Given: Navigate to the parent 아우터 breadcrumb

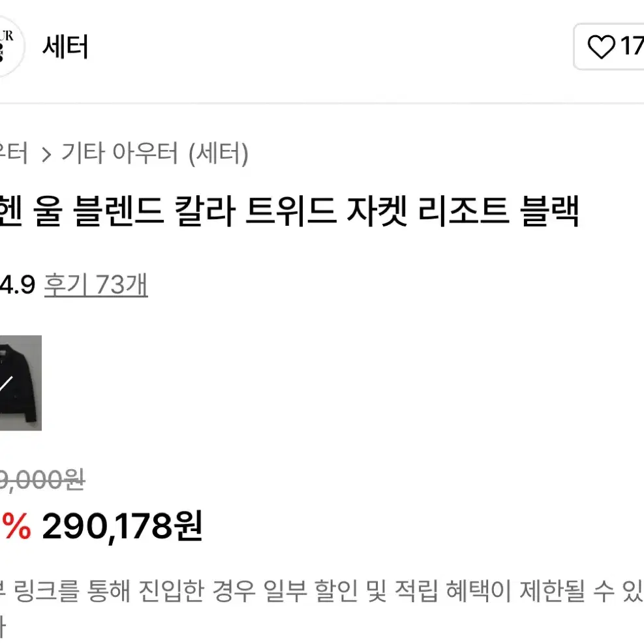Looking at the screenshot, I should (14, 153).
